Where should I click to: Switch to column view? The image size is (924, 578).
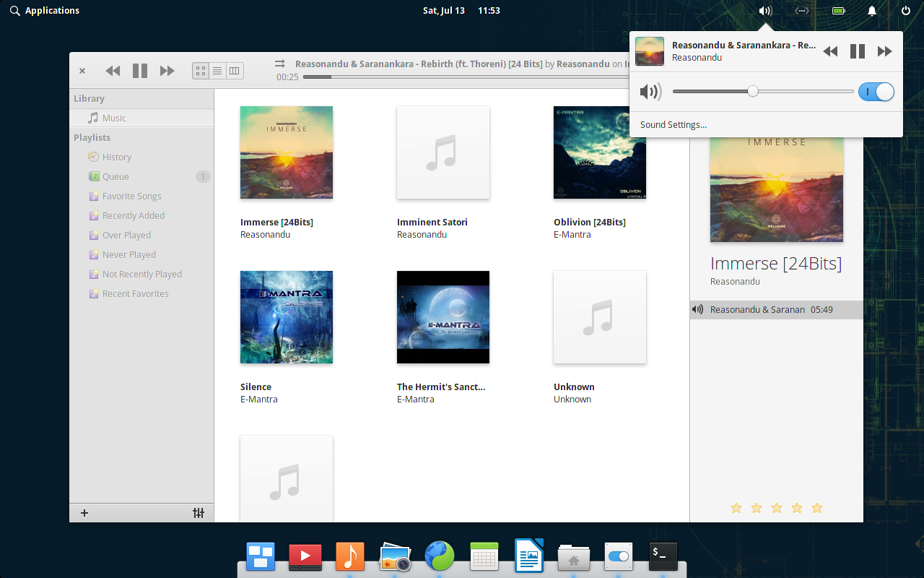pyautogui.click(x=234, y=71)
